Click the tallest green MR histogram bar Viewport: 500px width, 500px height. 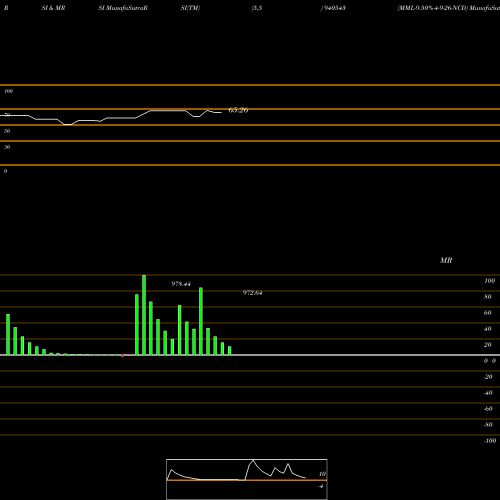(144, 315)
